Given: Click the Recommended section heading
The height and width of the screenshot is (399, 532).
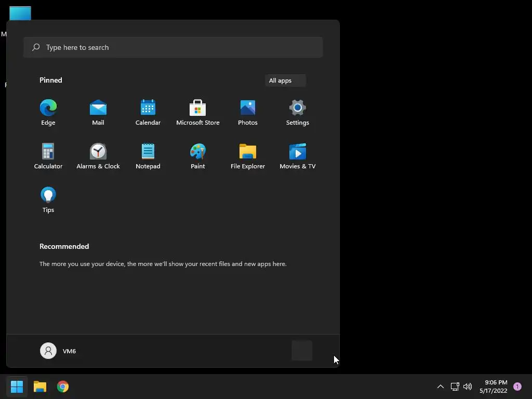Looking at the screenshot, I should click(x=64, y=246).
